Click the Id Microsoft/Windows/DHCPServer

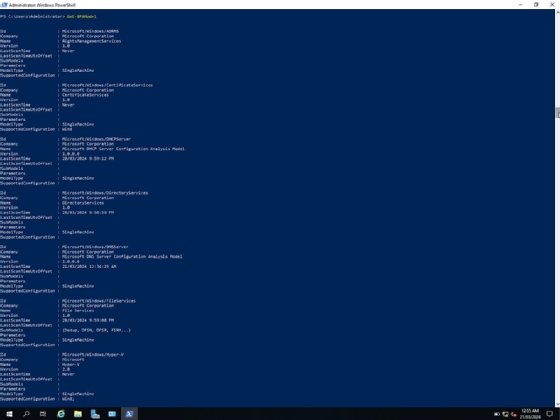[96, 139]
